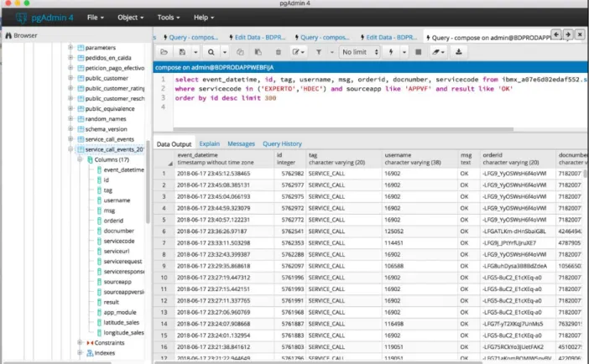Viewport: 589px width, 364px height.
Task: Open the Filter options dropdown arrow
Action: (x=331, y=52)
